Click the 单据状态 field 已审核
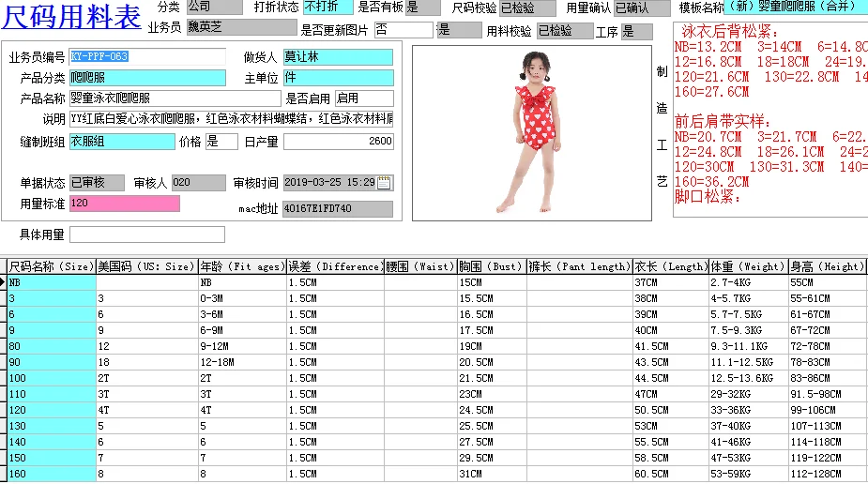 click(x=97, y=183)
